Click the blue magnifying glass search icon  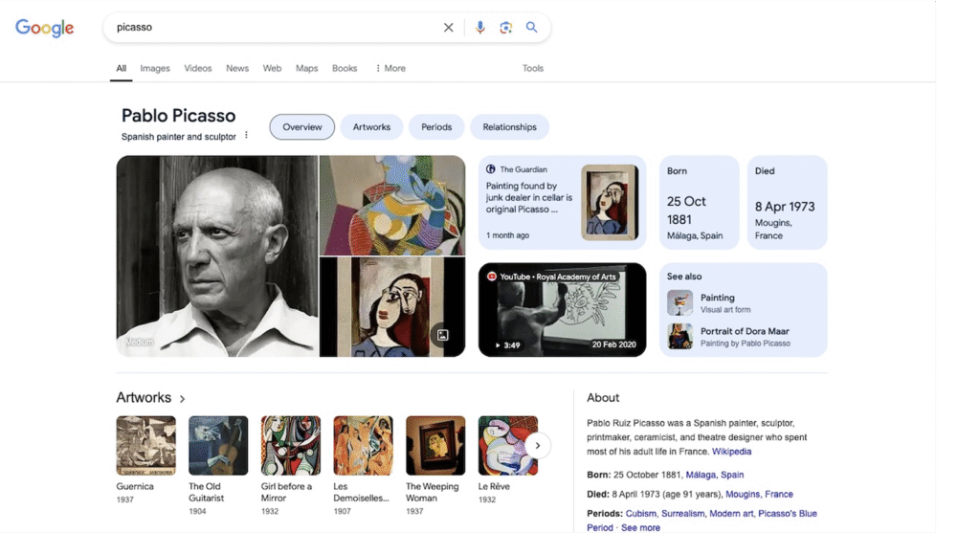[532, 28]
